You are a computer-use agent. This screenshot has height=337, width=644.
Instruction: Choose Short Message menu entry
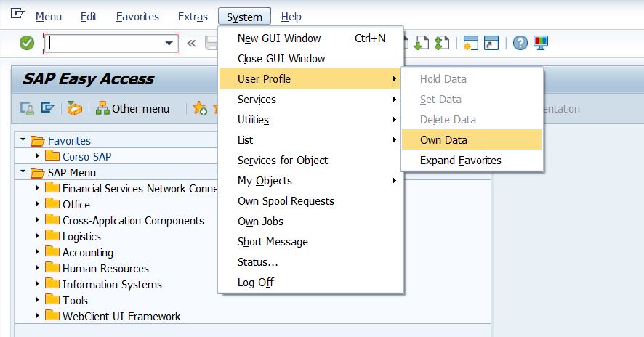point(311,242)
